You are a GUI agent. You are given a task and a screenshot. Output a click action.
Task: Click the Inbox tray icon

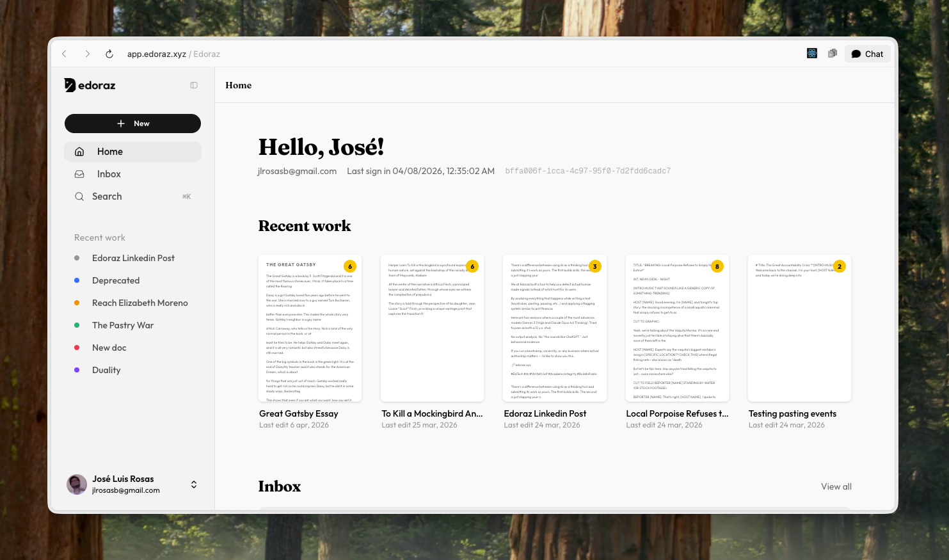click(x=79, y=174)
